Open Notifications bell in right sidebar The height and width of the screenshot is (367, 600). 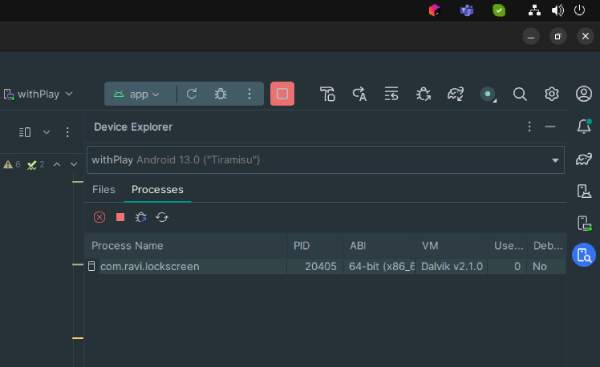point(584,126)
